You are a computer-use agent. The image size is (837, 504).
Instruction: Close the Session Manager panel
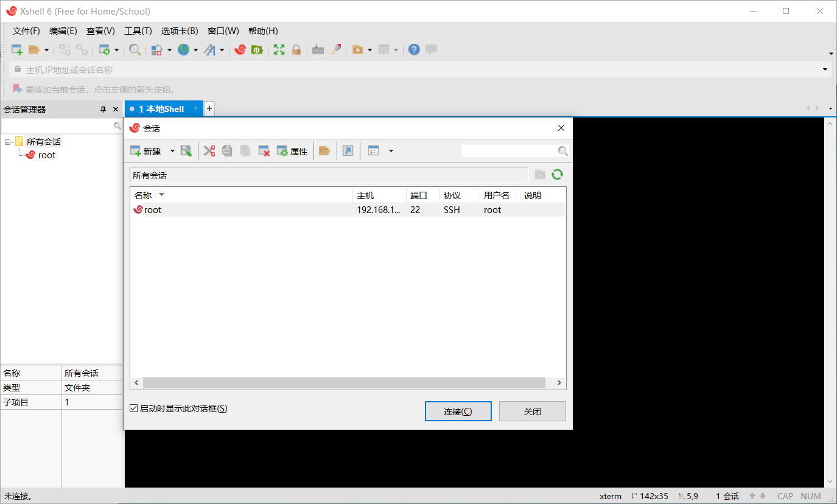(116, 110)
